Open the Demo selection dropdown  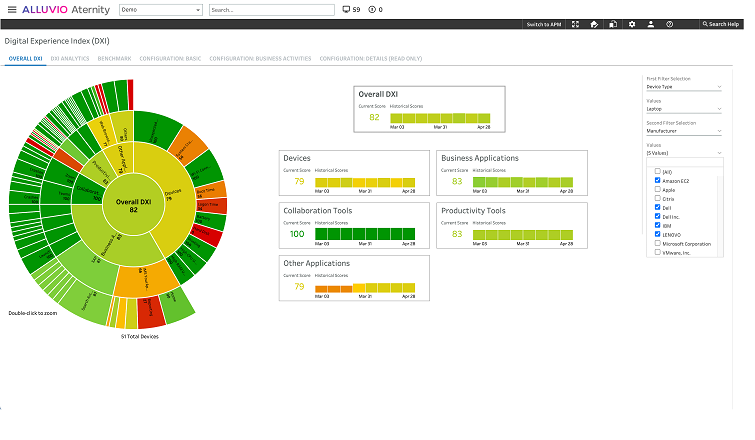(161, 10)
